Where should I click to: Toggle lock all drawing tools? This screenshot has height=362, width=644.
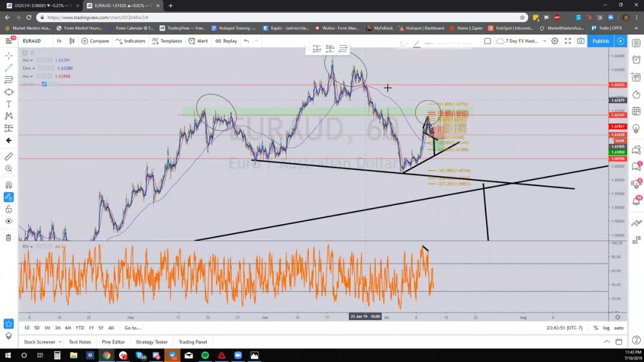[x=8, y=209]
